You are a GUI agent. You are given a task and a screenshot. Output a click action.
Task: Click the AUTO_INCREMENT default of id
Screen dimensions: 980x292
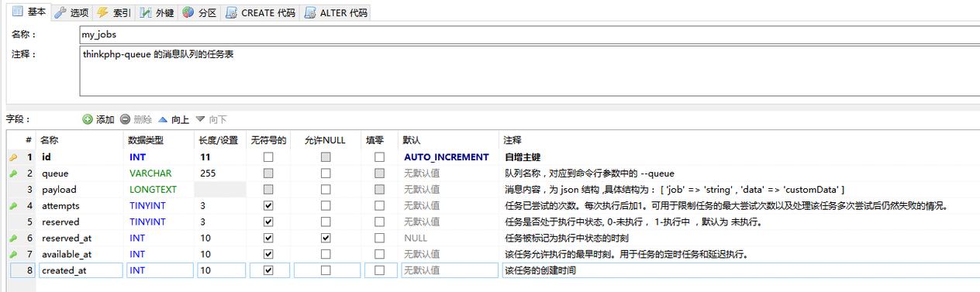click(x=447, y=157)
